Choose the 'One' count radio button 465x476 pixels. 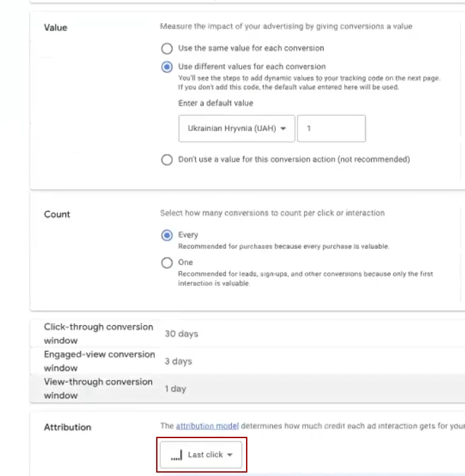[x=166, y=263]
